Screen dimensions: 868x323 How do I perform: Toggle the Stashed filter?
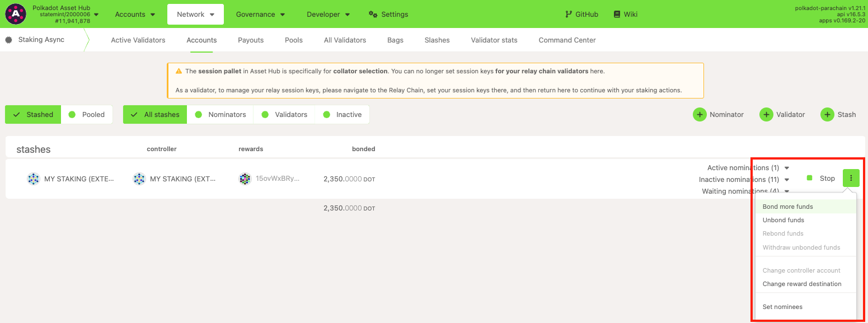pyautogui.click(x=33, y=114)
